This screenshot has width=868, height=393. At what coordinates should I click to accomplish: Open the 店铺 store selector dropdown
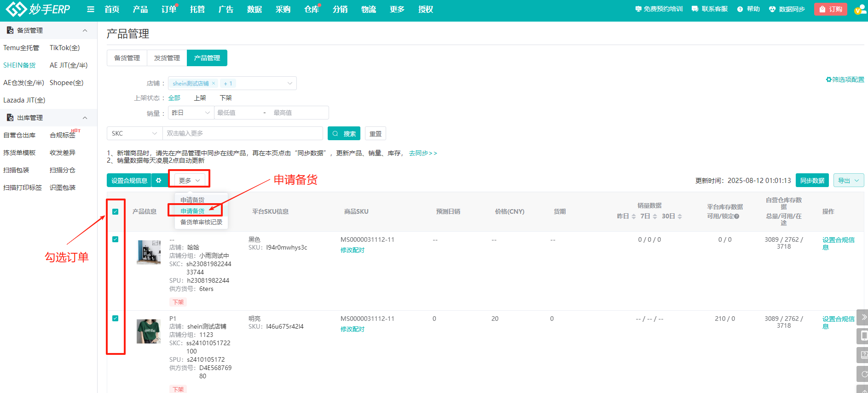(232, 83)
